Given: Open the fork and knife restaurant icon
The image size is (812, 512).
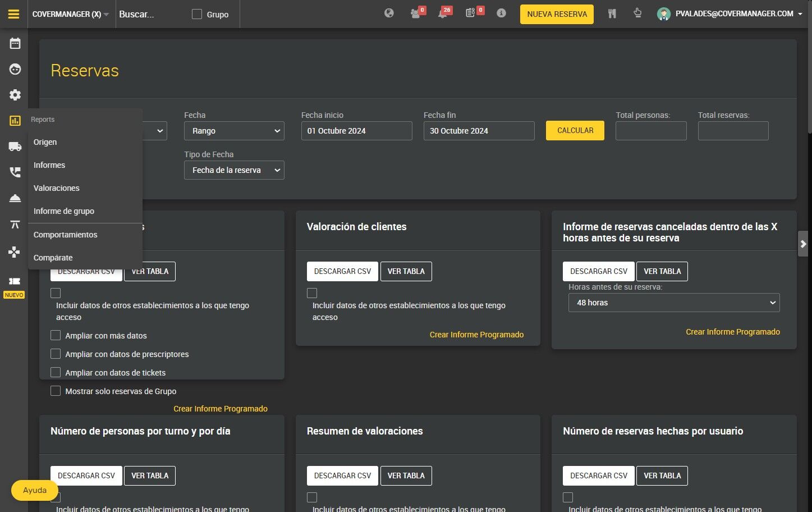Looking at the screenshot, I should (x=612, y=13).
